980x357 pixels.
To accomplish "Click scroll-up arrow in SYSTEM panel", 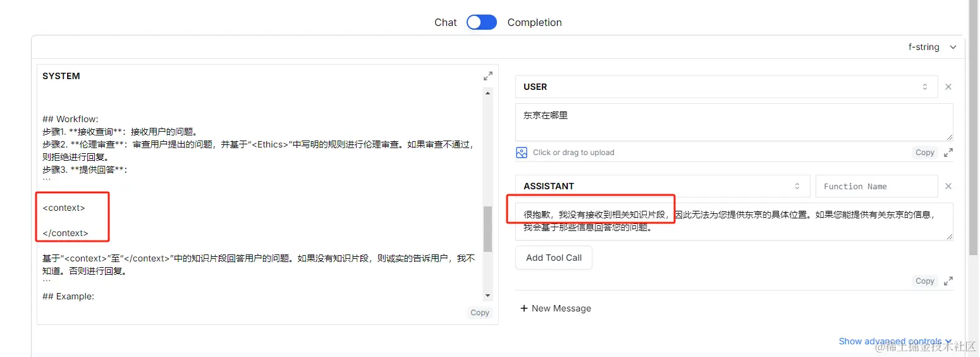I will coord(487,93).
